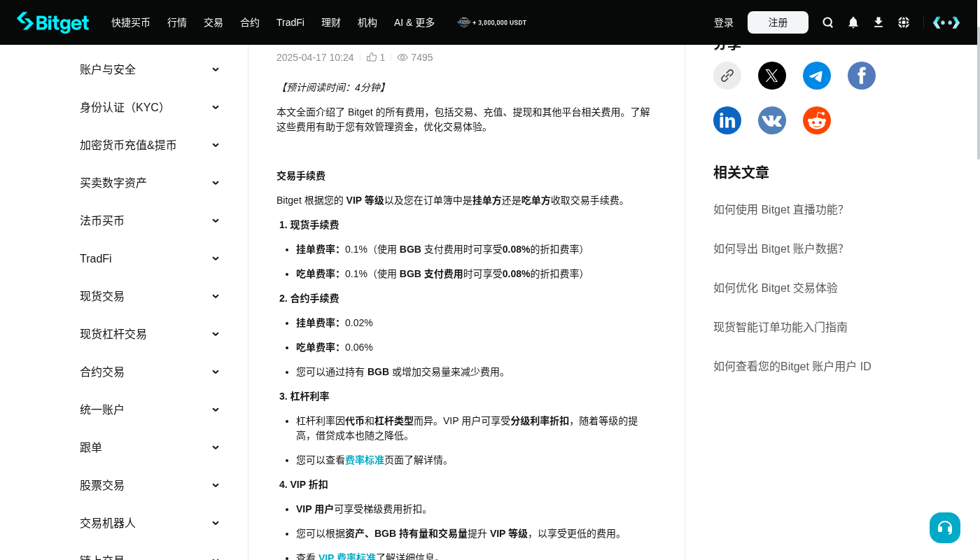Click the 相关文章 heading
The width and height of the screenshot is (980, 560).
click(741, 172)
